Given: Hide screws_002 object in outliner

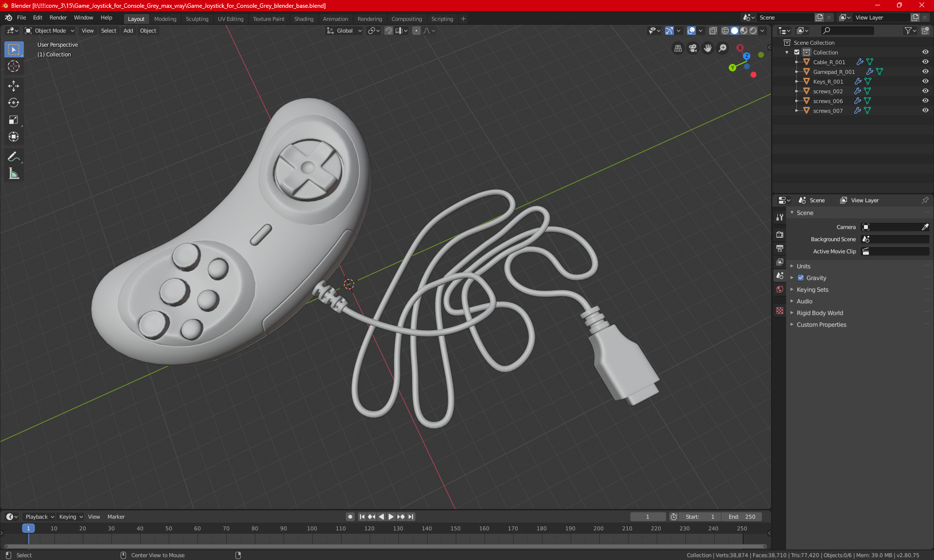Looking at the screenshot, I should [x=925, y=91].
